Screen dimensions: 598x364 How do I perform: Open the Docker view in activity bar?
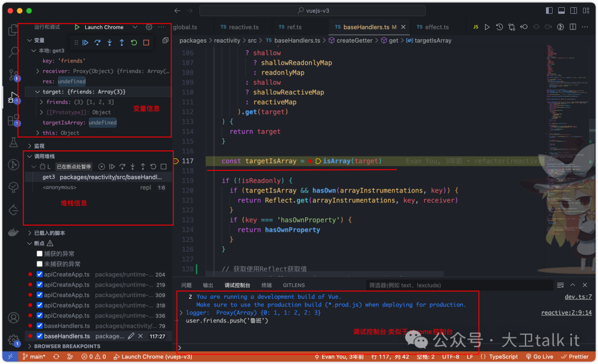pos(13,232)
